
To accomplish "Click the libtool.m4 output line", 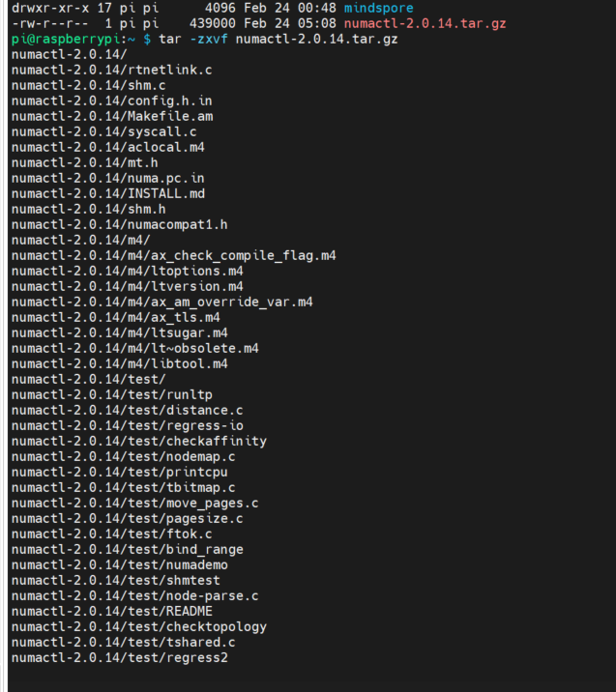I will (119, 363).
